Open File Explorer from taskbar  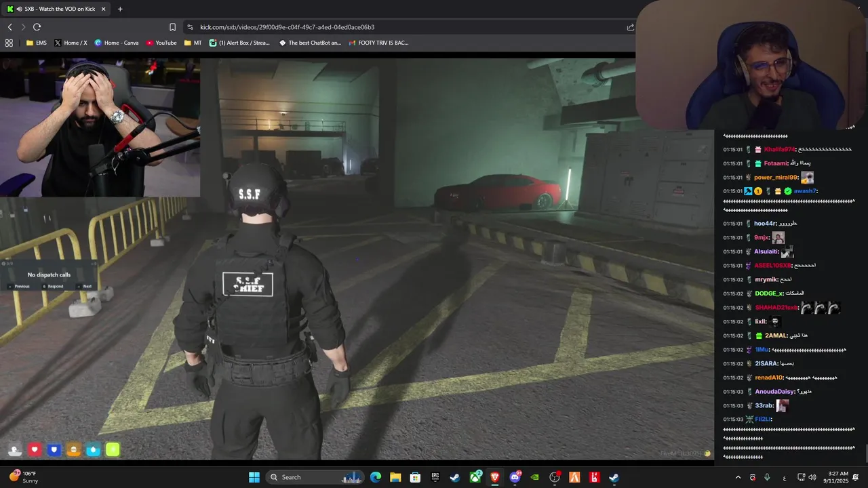[x=395, y=477]
